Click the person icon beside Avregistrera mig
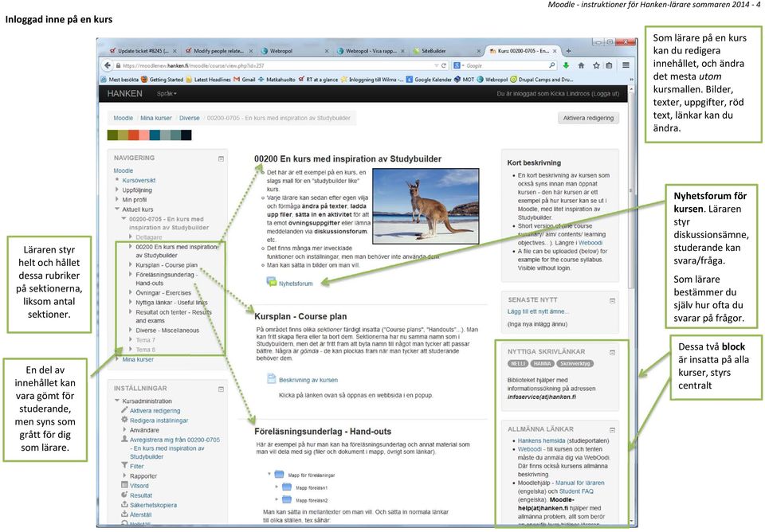The height and width of the screenshot is (532, 765). pos(124,439)
